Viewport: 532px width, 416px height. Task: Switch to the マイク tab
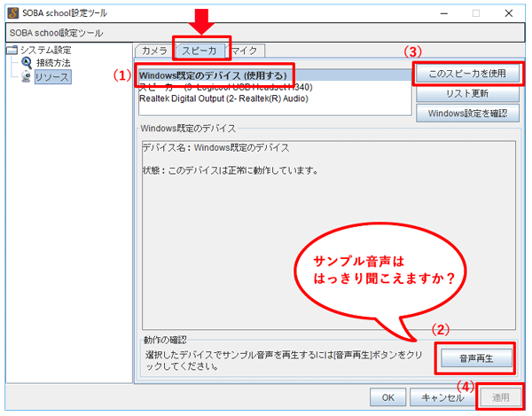245,51
